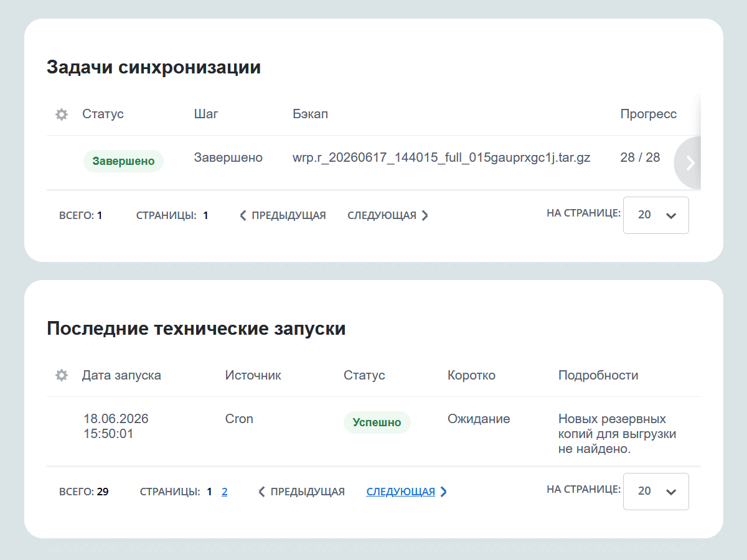Click the left chevron before ПРЕДЫДУЩАЯ in sync tasks

click(x=243, y=215)
